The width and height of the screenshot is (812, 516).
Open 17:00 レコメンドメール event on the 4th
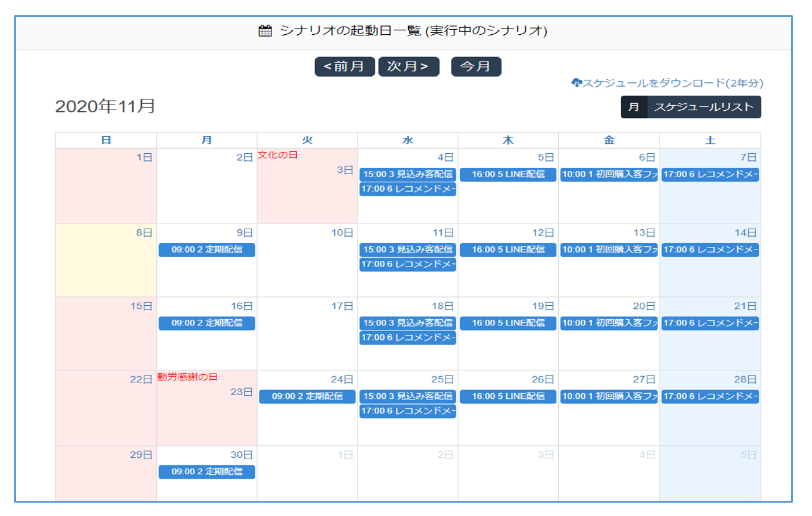408,189
